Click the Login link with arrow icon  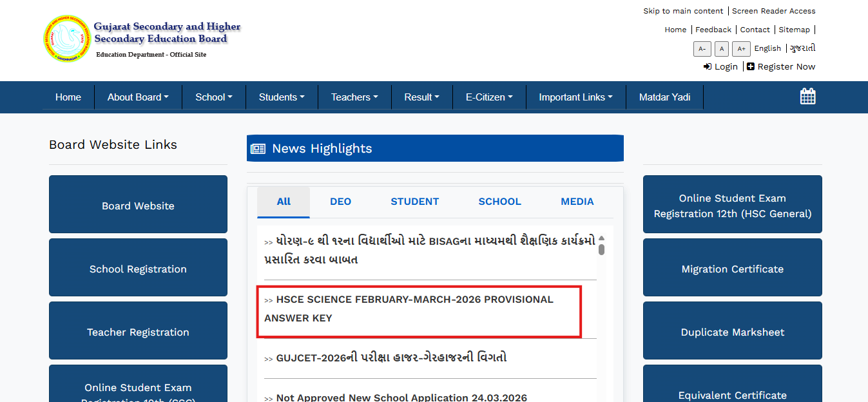point(720,66)
